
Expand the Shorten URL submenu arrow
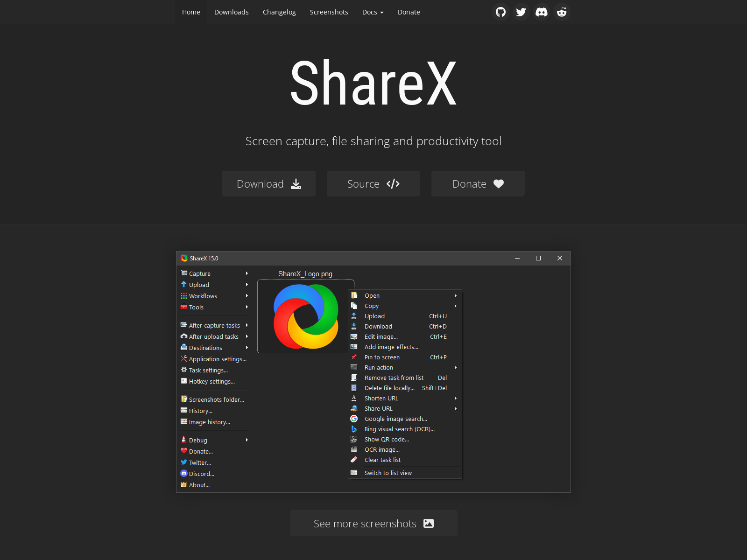(x=456, y=399)
